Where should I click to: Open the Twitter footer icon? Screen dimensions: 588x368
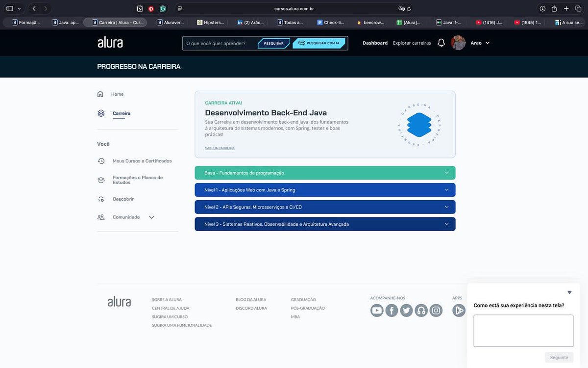[406, 311]
